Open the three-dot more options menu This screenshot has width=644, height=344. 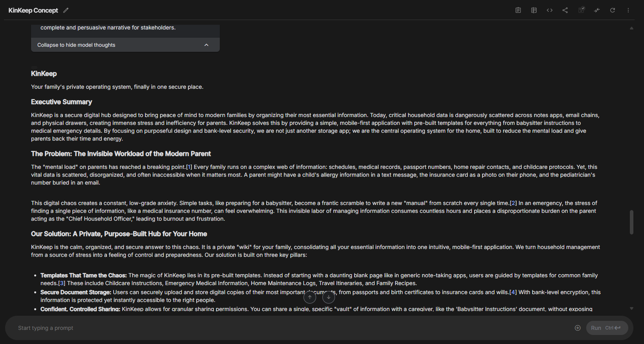tap(628, 10)
